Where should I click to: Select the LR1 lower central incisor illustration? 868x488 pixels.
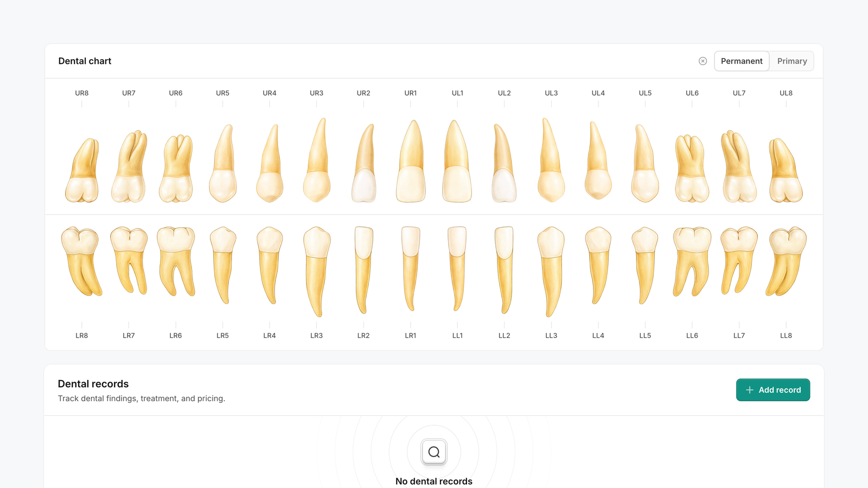[411, 269]
